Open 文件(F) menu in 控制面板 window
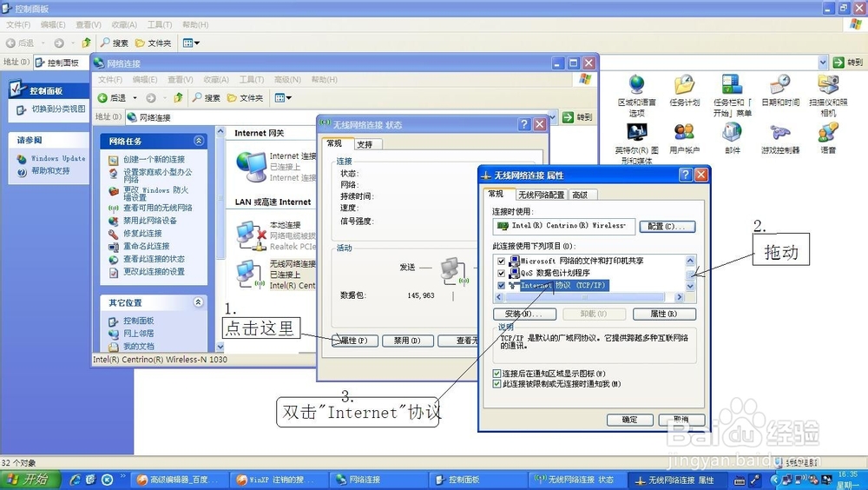868x490 pixels. pyautogui.click(x=18, y=25)
